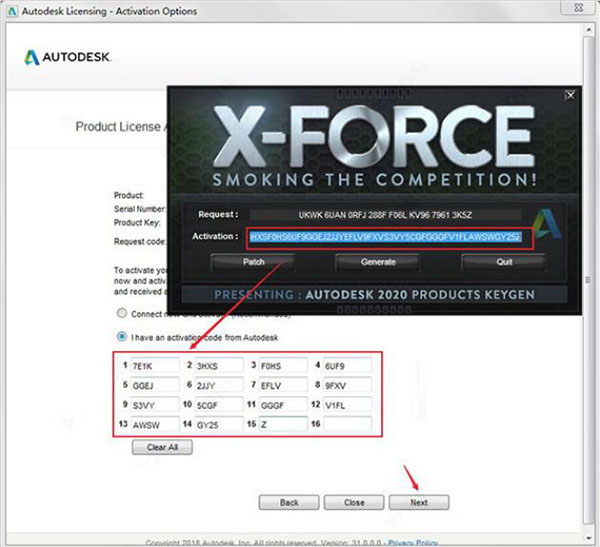Click activation field 3 containing F0HS
The height and width of the screenshot is (547, 600).
283,366
